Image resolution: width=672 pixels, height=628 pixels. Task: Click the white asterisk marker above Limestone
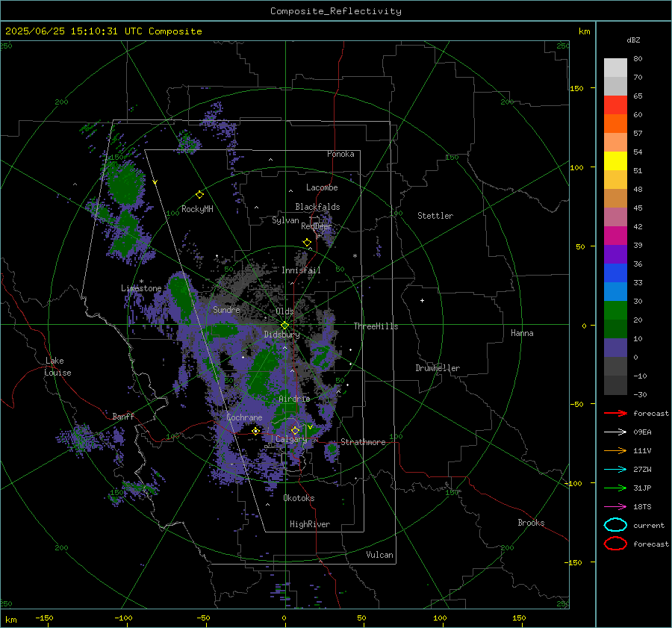[x=141, y=282]
